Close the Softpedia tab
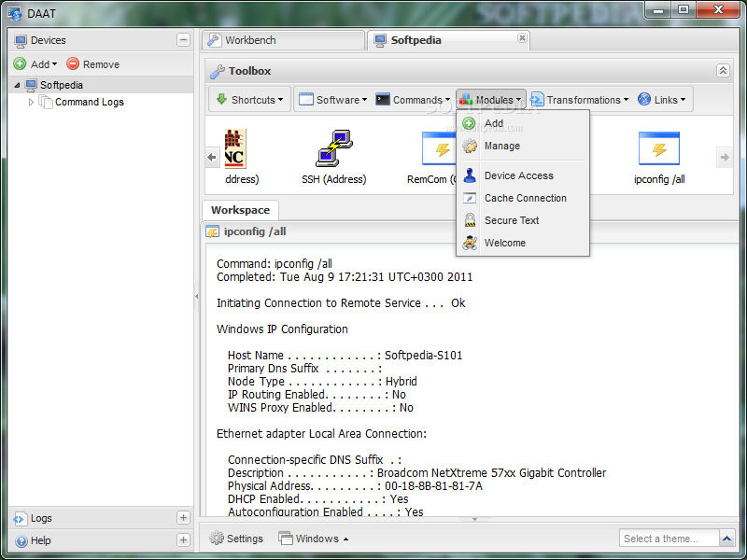747x560 pixels. [522, 37]
